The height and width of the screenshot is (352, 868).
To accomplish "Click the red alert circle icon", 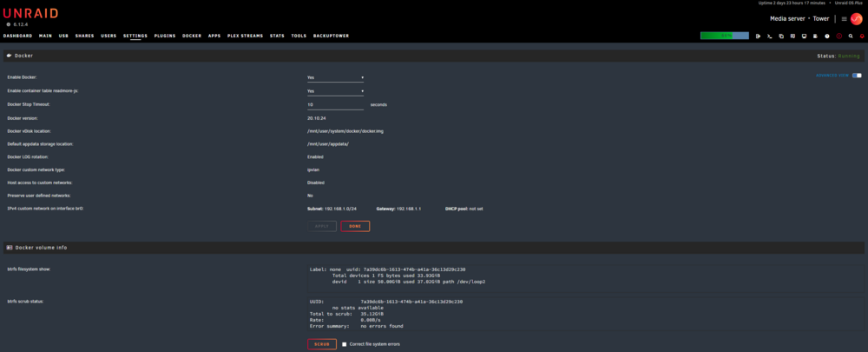I will coord(838,36).
